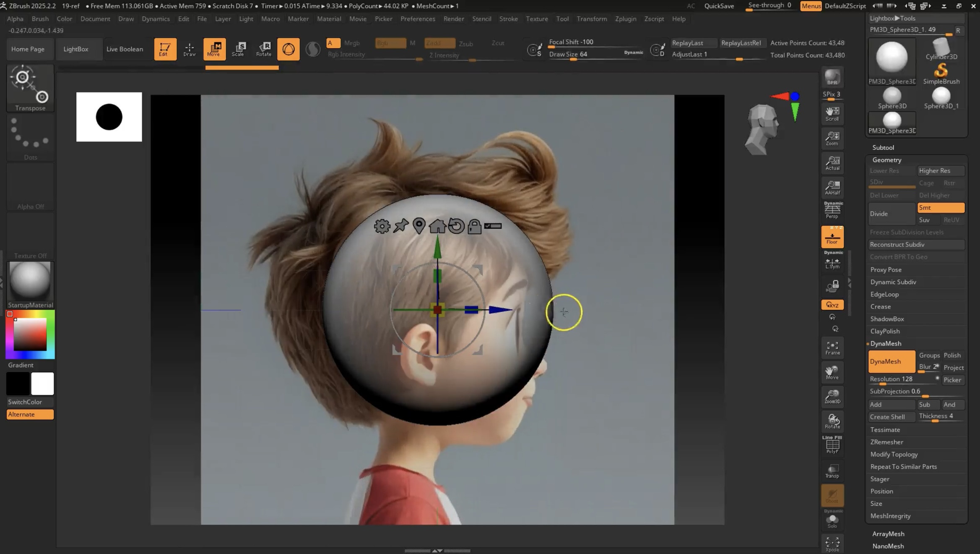980x554 pixels.
Task: Expand the Modify Topology subsection
Action: pos(894,455)
